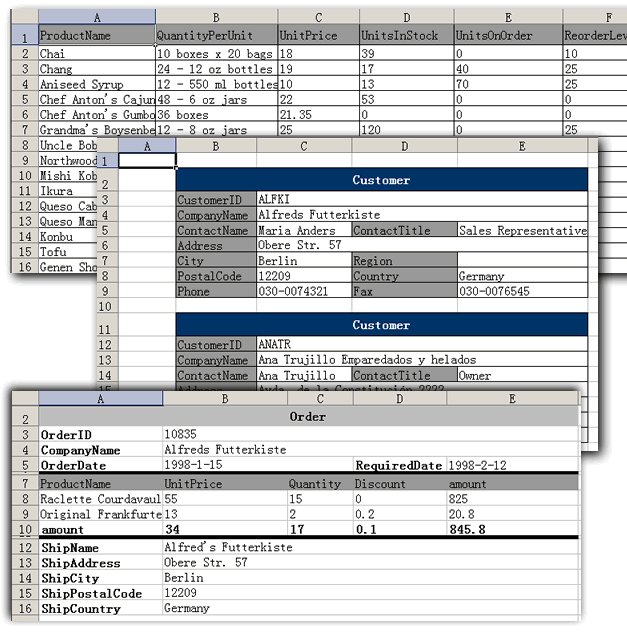The height and width of the screenshot is (643, 627).
Task: Click the Region label cell
Action: 404,260
